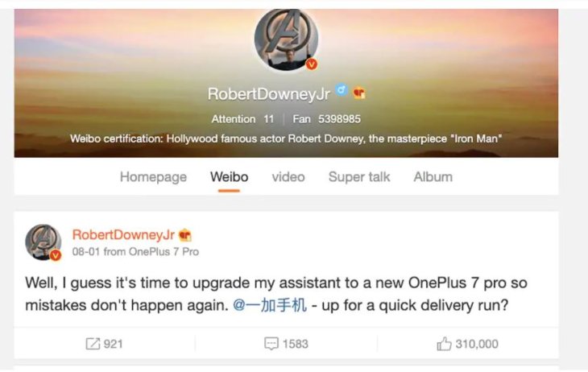
Task: Click the Attention 11 count
Action: point(242,119)
